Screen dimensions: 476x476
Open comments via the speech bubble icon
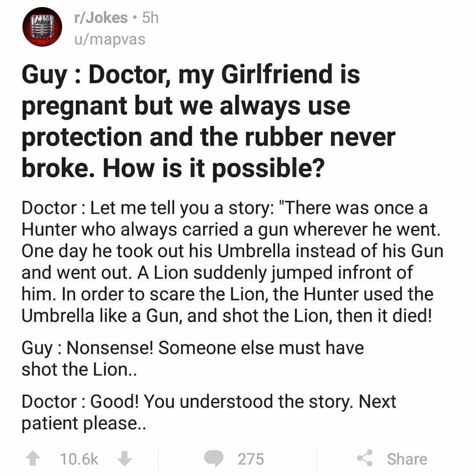pyautogui.click(x=215, y=459)
